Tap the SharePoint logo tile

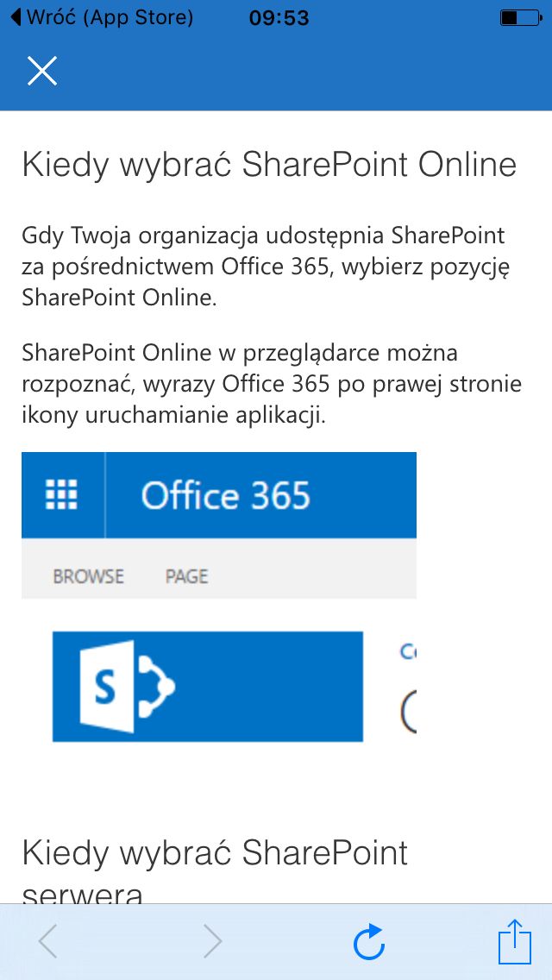click(208, 686)
